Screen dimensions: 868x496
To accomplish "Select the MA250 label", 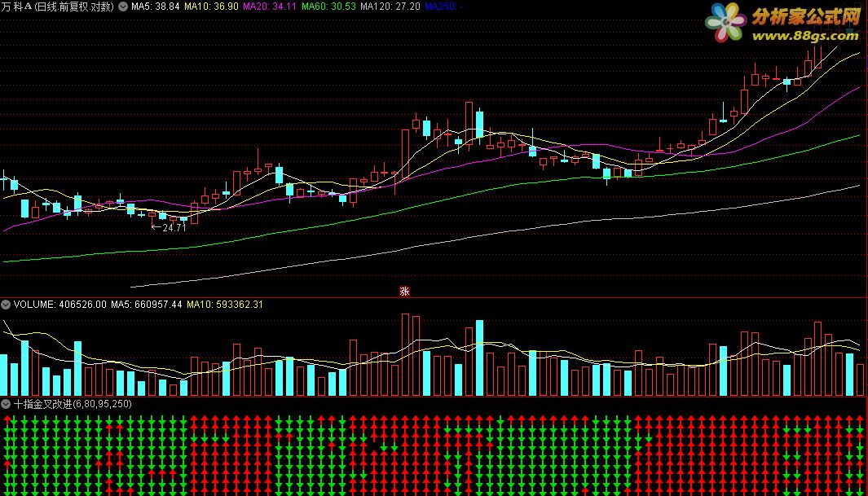I will (x=443, y=7).
